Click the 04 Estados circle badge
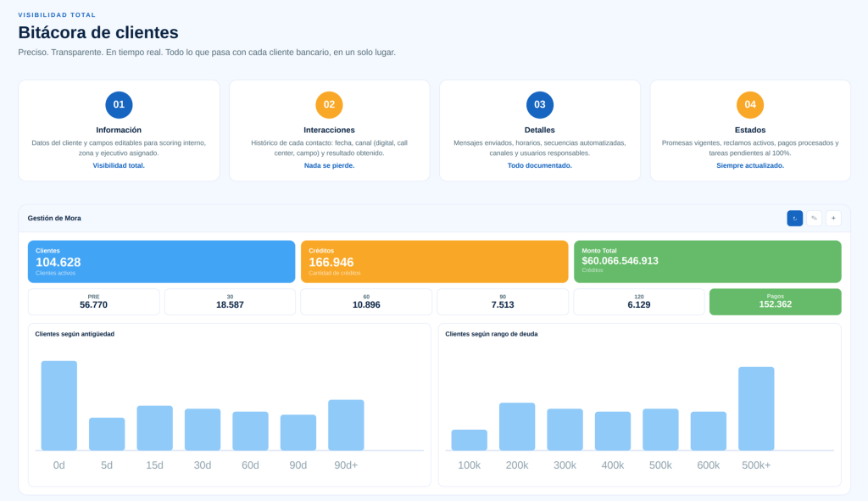This screenshot has width=868, height=501. [x=750, y=105]
